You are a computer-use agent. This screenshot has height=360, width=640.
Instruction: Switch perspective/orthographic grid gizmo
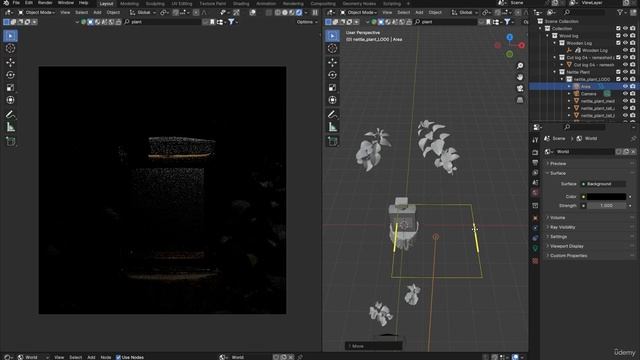(x=520, y=100)
